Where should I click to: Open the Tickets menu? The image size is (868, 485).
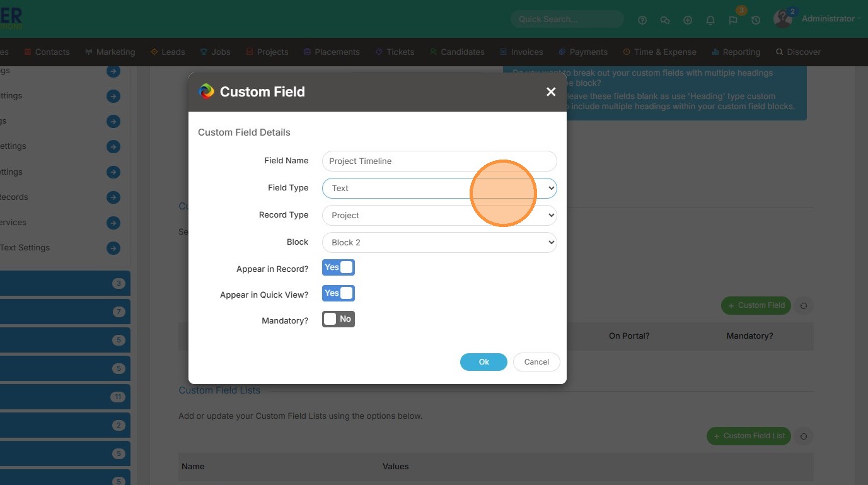click(395, 52)
